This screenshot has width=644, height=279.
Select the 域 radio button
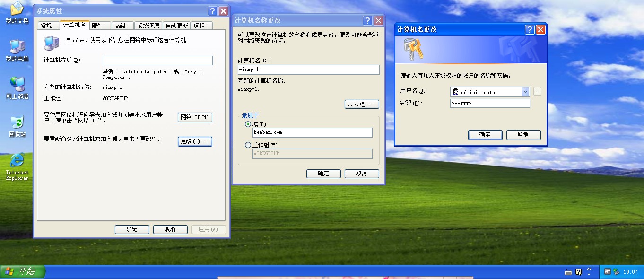point(248,124)
